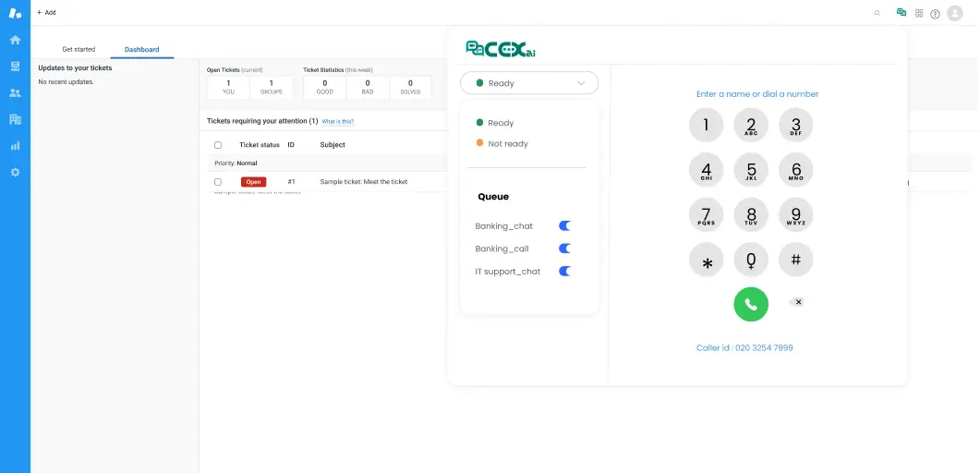The width and height of the screenshot is (980, 473).
Task: Open the 'What is this?' link
Action: 337,122
